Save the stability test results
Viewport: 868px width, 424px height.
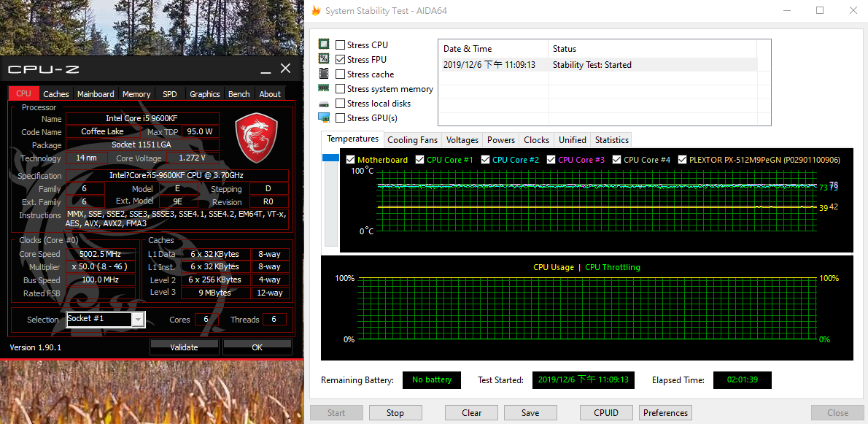click(x=530, y=413)
